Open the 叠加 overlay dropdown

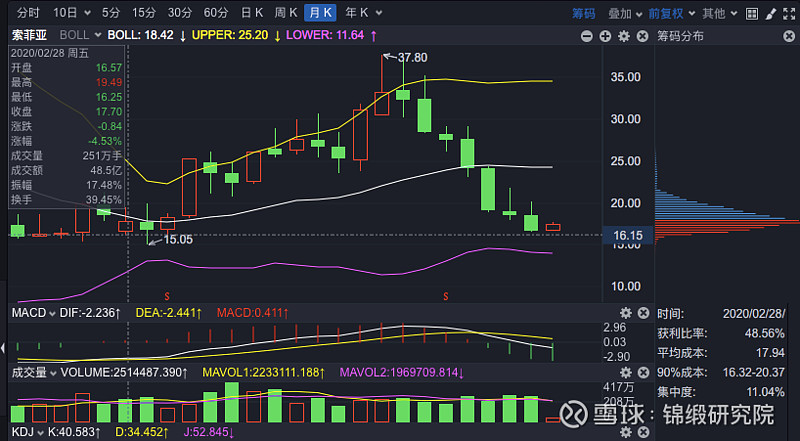pos(623,13)
